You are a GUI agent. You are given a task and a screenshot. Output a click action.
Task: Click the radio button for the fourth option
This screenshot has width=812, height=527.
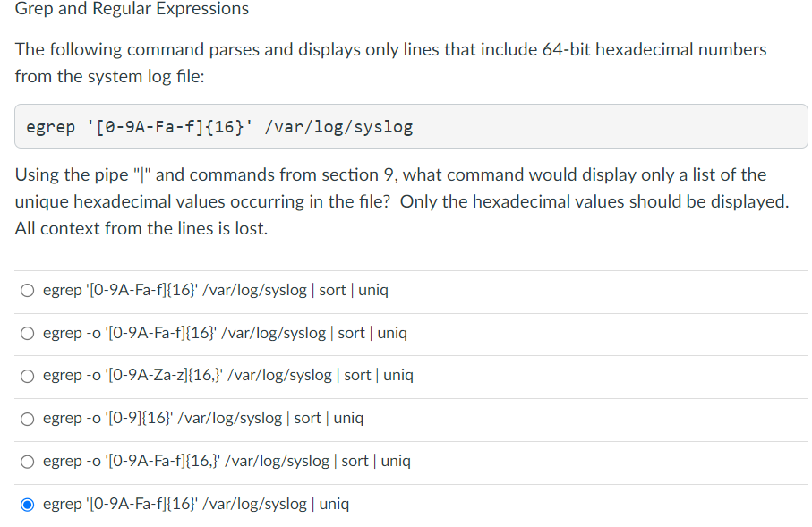[27, 418]
